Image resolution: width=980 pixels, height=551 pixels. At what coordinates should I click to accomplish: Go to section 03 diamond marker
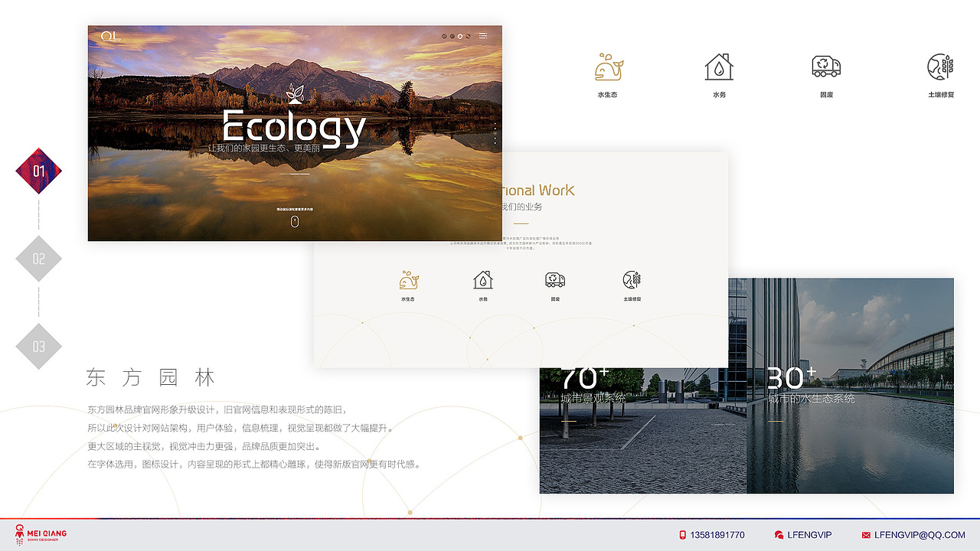tap(38, 346)
